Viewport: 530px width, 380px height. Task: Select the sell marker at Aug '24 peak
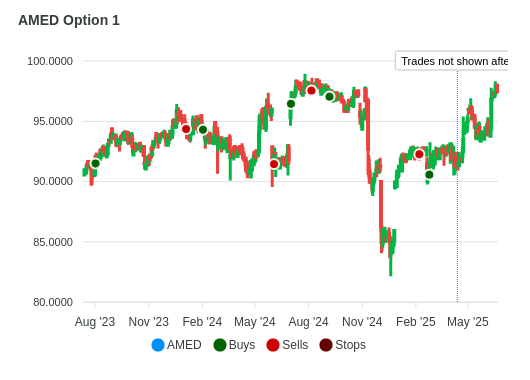coord(312,91)
